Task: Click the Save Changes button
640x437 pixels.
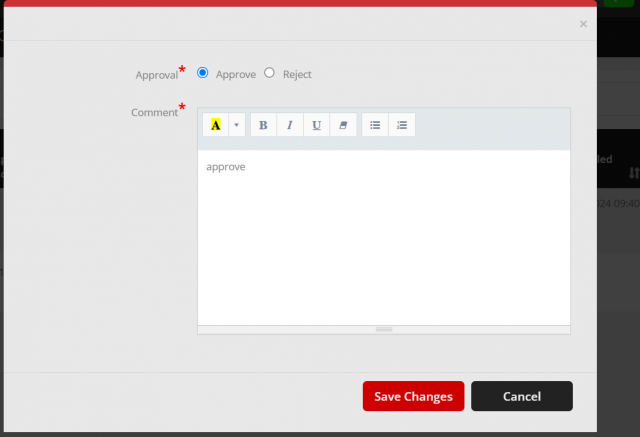Action: click(413, 396)
